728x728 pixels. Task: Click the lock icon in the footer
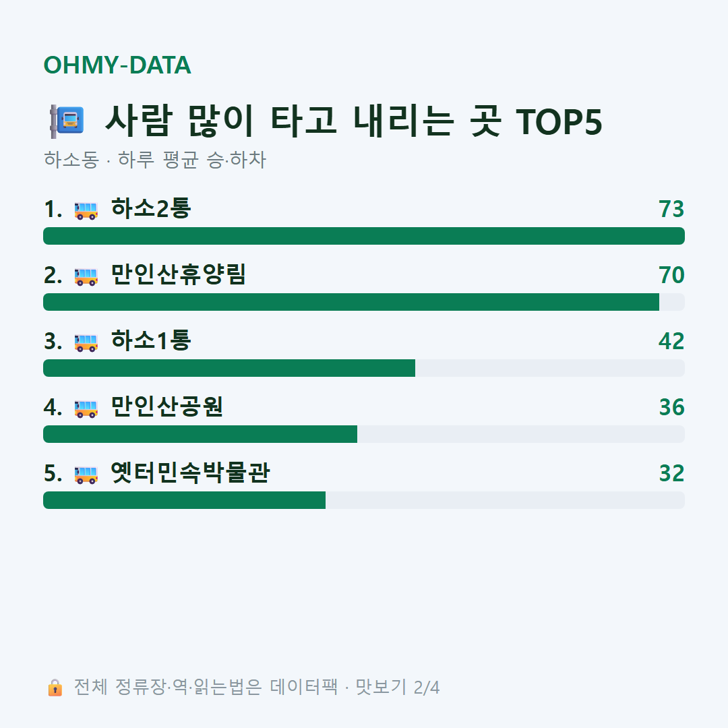(55, 687)
